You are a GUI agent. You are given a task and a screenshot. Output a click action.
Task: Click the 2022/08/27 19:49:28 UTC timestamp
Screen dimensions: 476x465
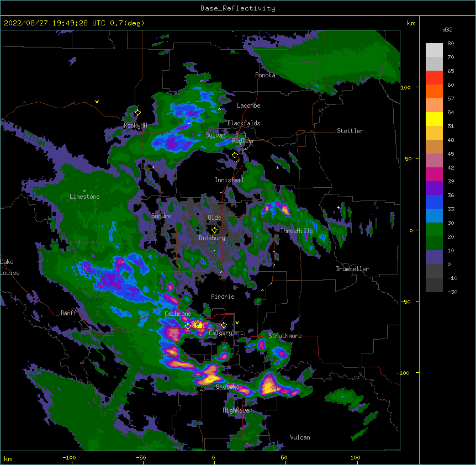[x=54, y=23]
